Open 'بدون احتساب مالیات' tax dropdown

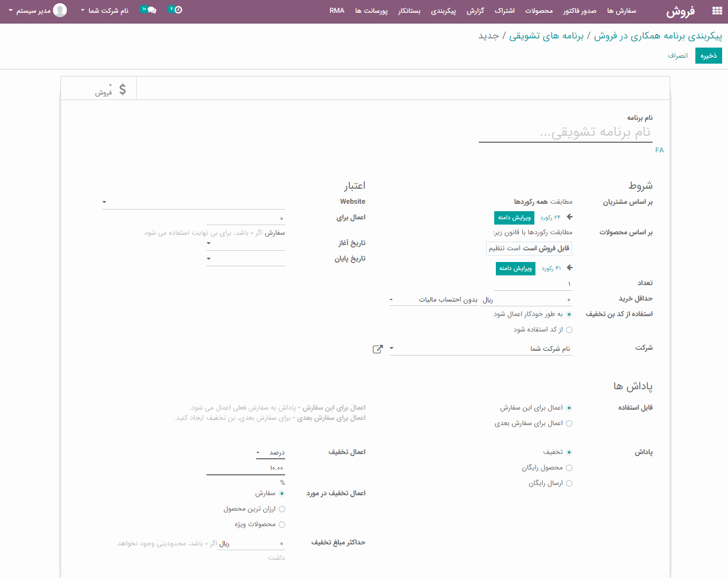[x=391, y=300]
